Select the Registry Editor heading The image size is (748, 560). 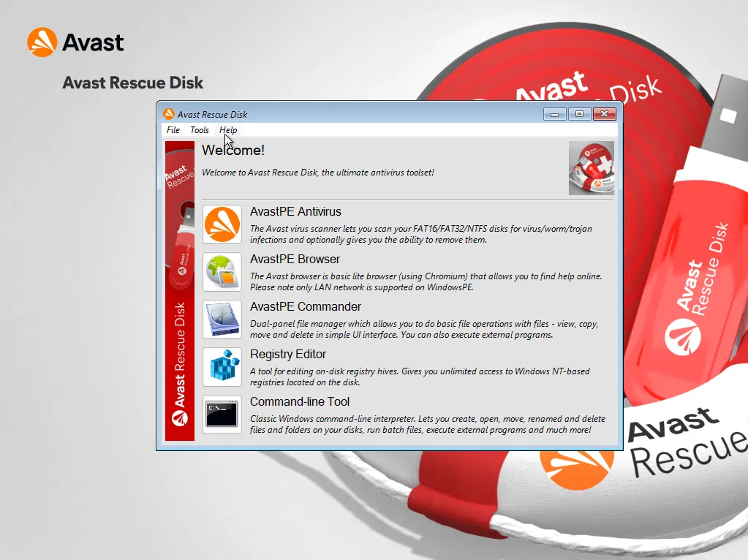click(x=287, y=354)
